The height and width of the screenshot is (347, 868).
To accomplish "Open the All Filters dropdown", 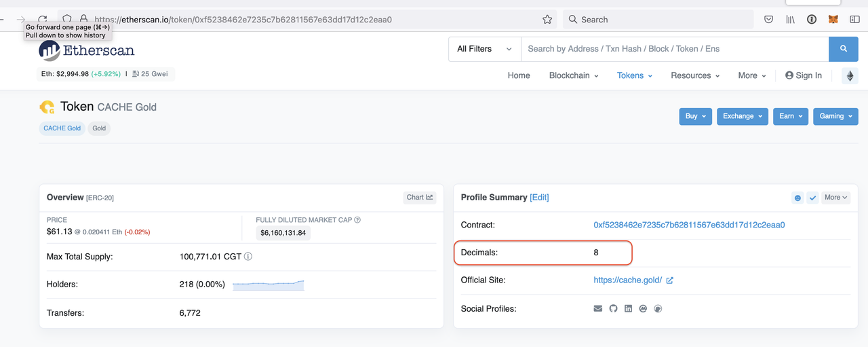I will pos(484,49).
